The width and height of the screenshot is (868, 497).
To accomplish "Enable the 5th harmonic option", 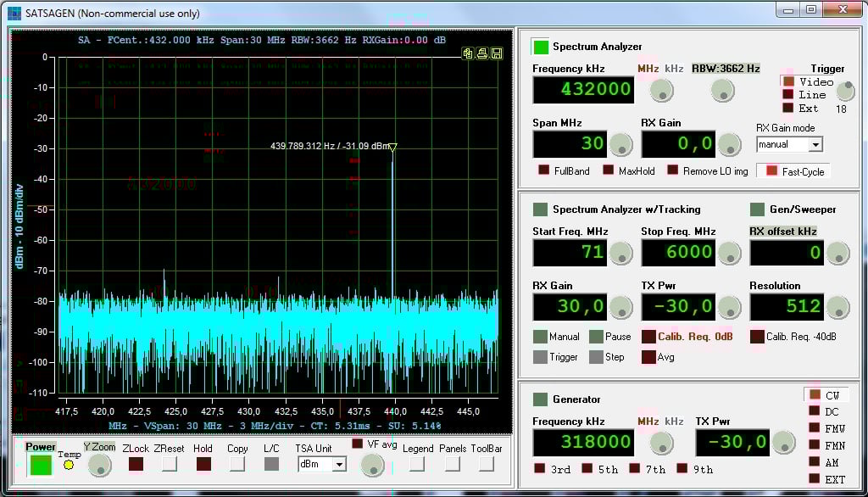I will 587,469.
